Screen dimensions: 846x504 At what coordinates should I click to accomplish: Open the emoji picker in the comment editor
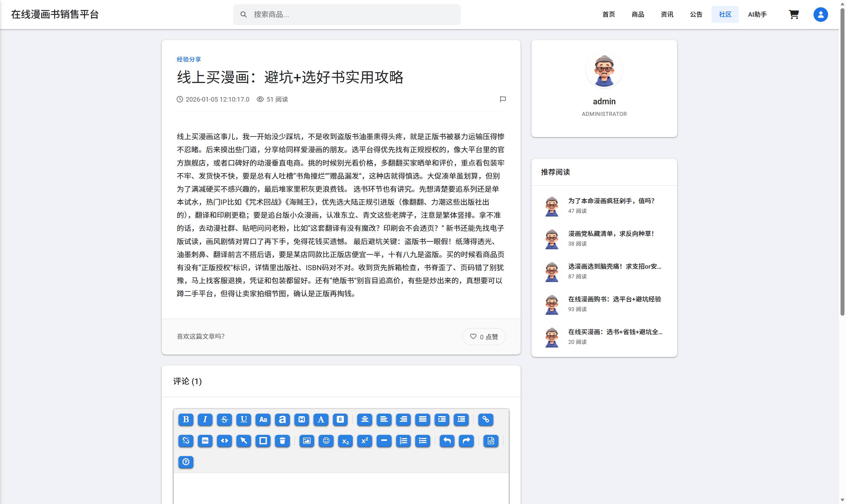(326, 441)
